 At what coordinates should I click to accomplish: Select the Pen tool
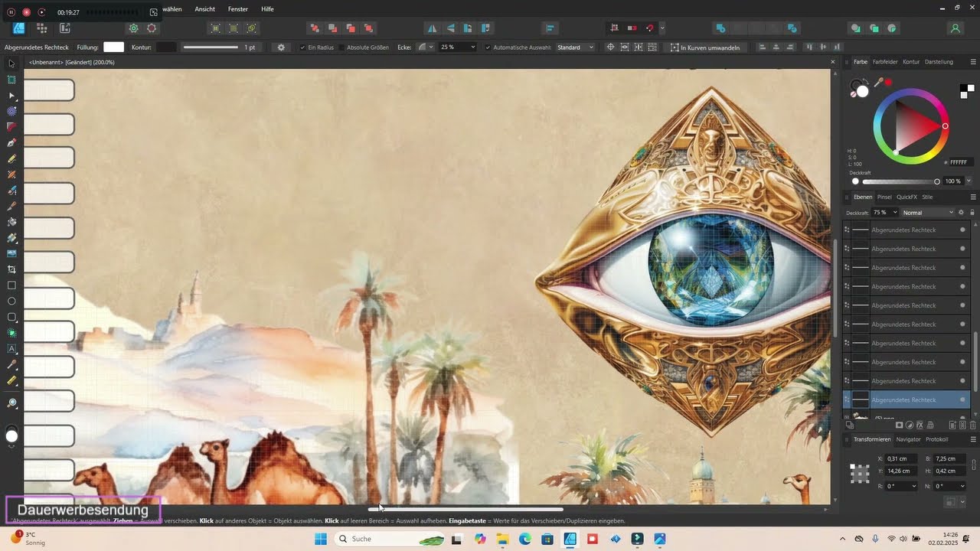click(x=11, y=143)
